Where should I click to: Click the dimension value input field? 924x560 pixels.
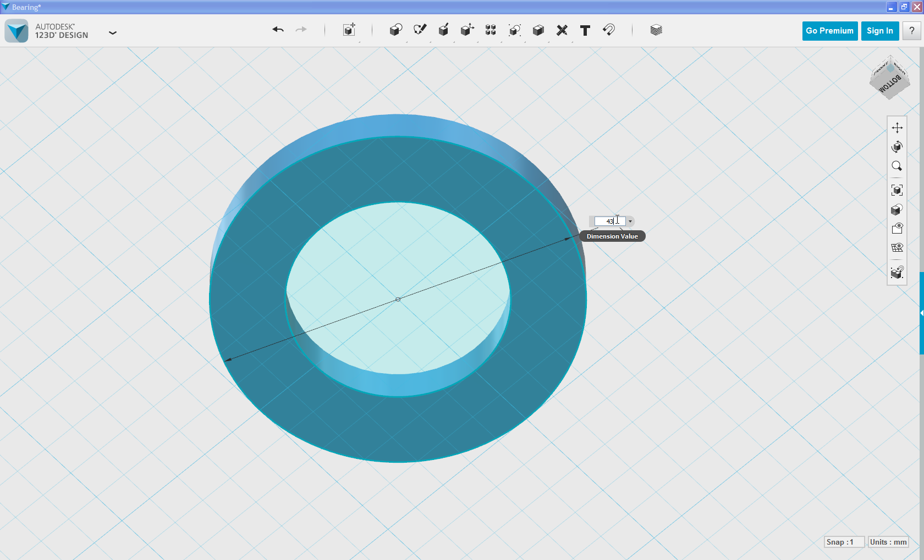pos(609,221)
